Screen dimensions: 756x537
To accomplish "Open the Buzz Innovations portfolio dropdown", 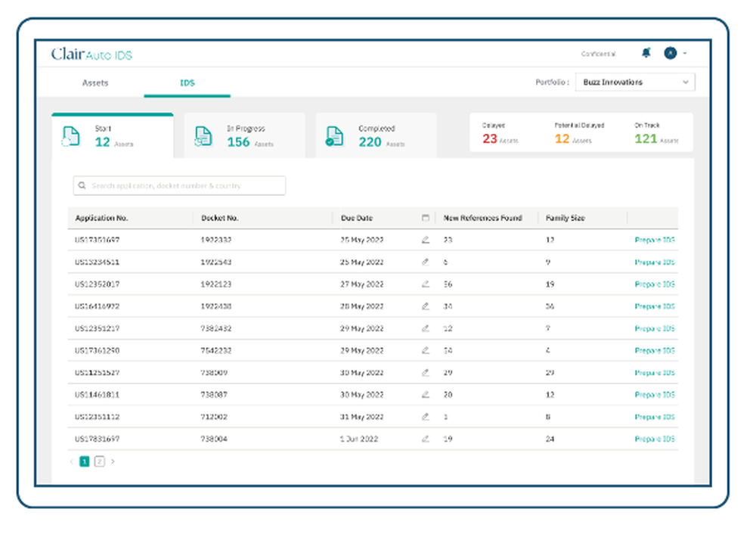I will [x=635, y=82].
